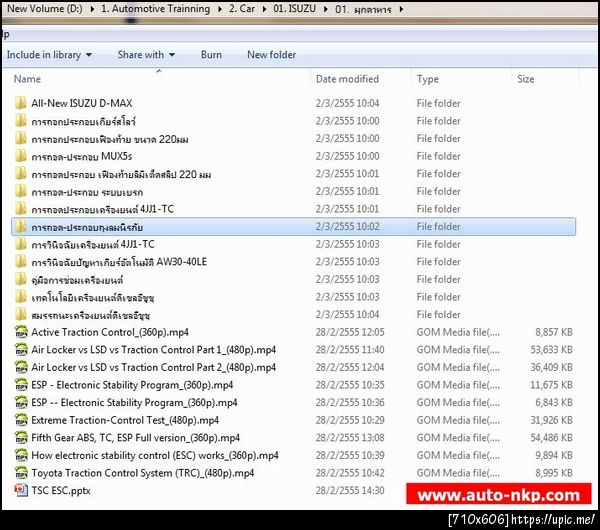
Task: Go to 01. ISUZU in address bar
Action: click(294, 8)
